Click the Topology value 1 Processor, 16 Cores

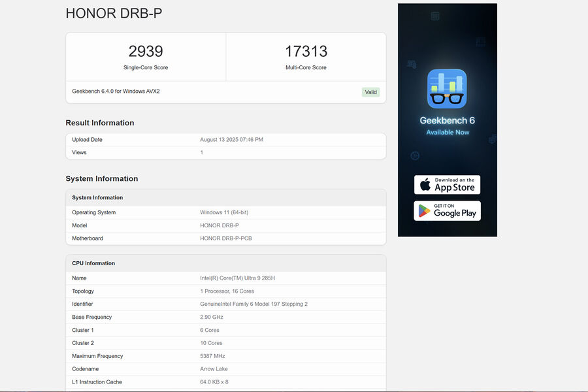pyautogui.click(x=227, y=291)
